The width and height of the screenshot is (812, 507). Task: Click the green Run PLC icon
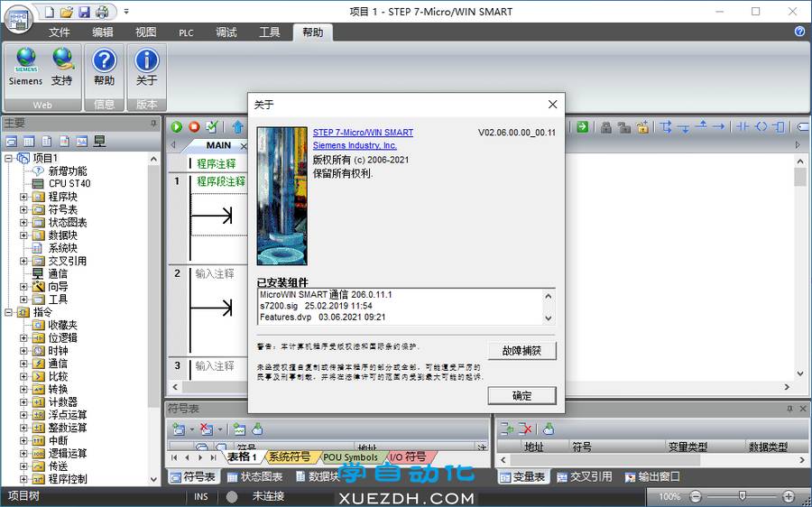pos(177,127)
